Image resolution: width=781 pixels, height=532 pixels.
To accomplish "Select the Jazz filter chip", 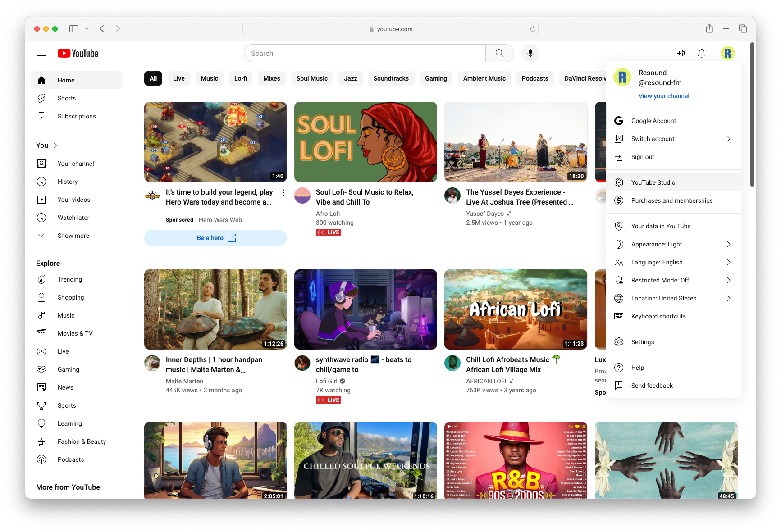I will [x=350, y=78].
